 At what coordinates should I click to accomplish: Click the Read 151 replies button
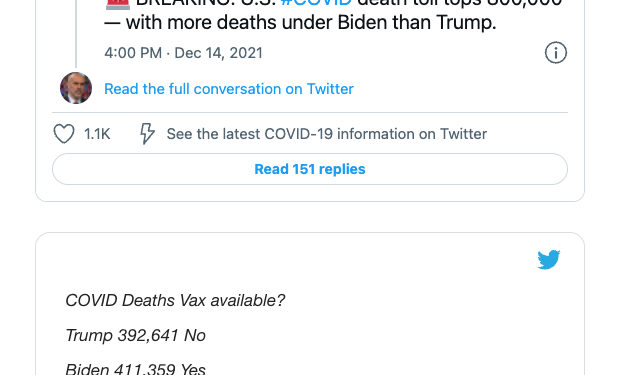point(310,169)
